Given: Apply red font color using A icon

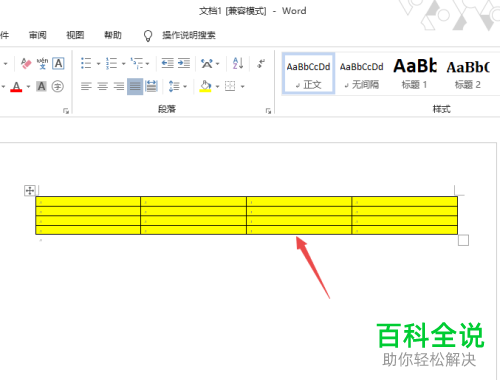Looking at the screenshot, I should tap(16, 87).
